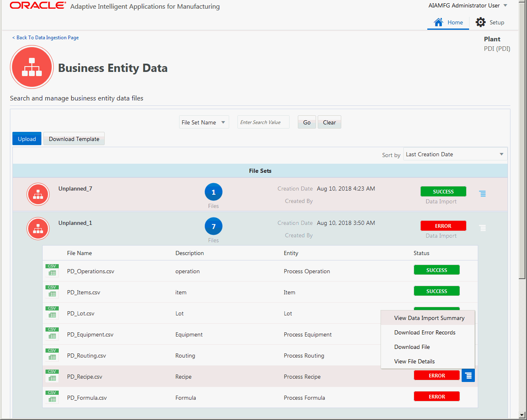
Task: Expand the AIAMFG Administrator User menu
Action: [468, 5]
